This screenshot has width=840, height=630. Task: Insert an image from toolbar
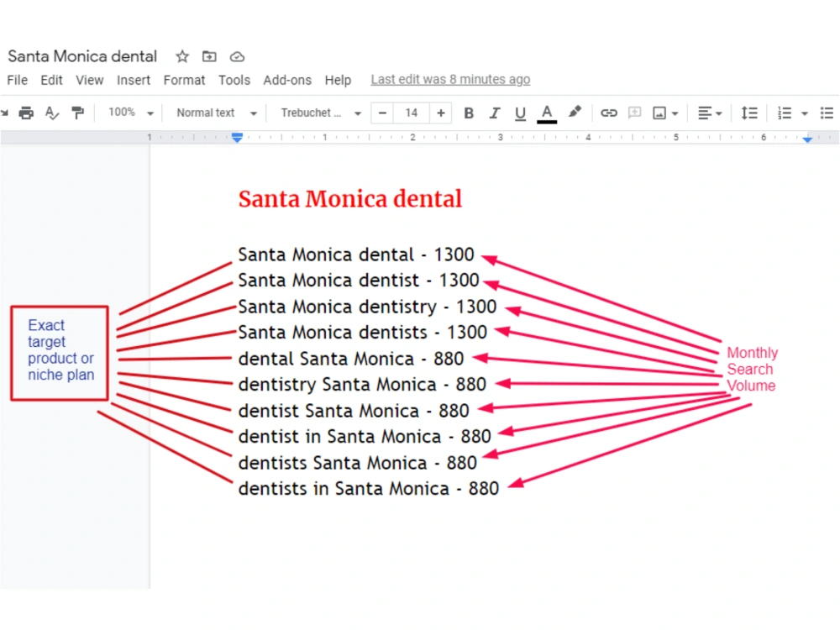[x=659, y=113]
